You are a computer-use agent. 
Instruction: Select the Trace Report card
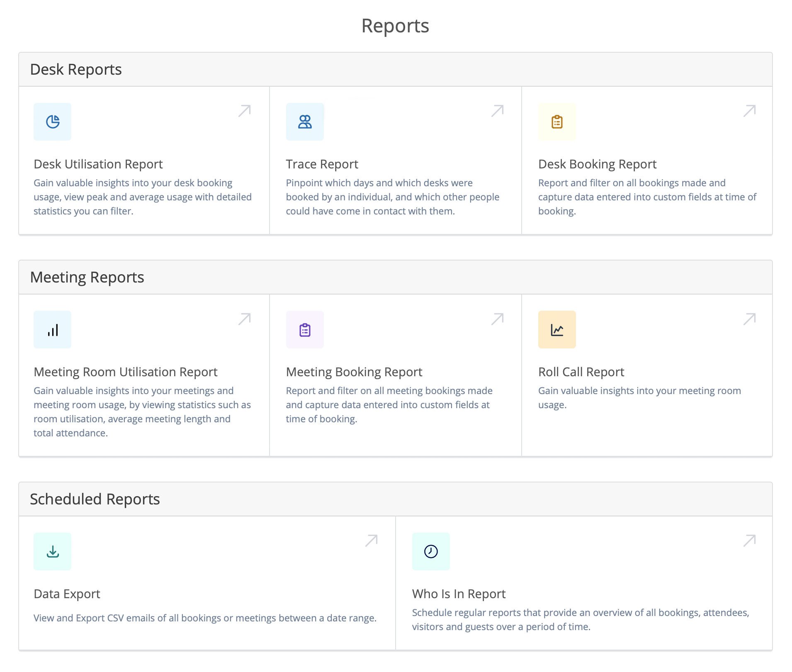click(x=395, y=161)
